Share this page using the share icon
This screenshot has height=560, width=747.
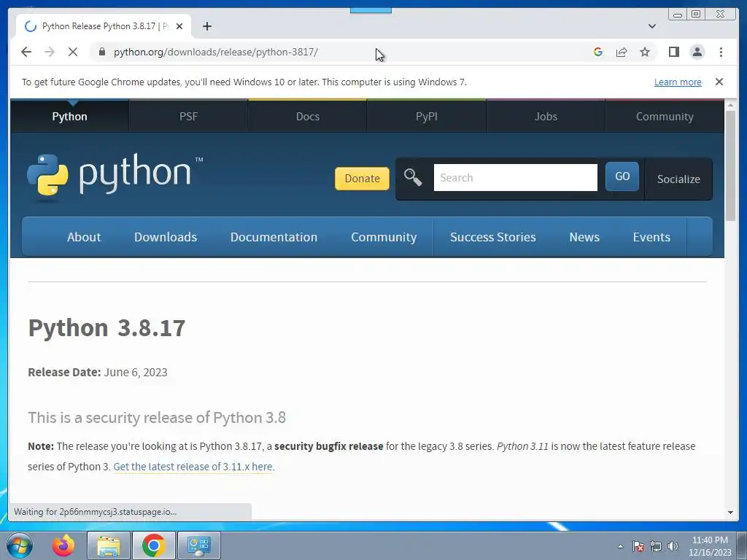(x=622, y=52)
